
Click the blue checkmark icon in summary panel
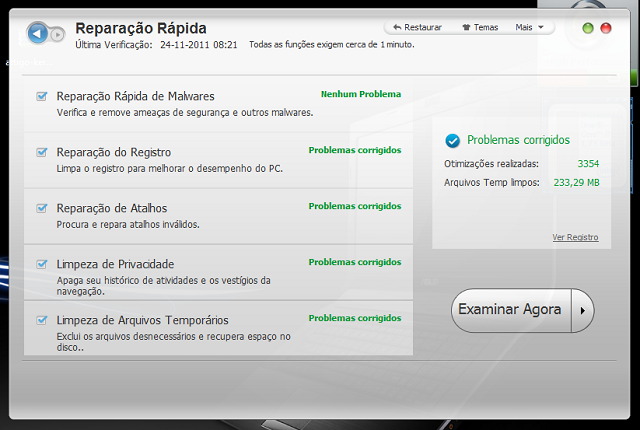[x=452, y=141]
